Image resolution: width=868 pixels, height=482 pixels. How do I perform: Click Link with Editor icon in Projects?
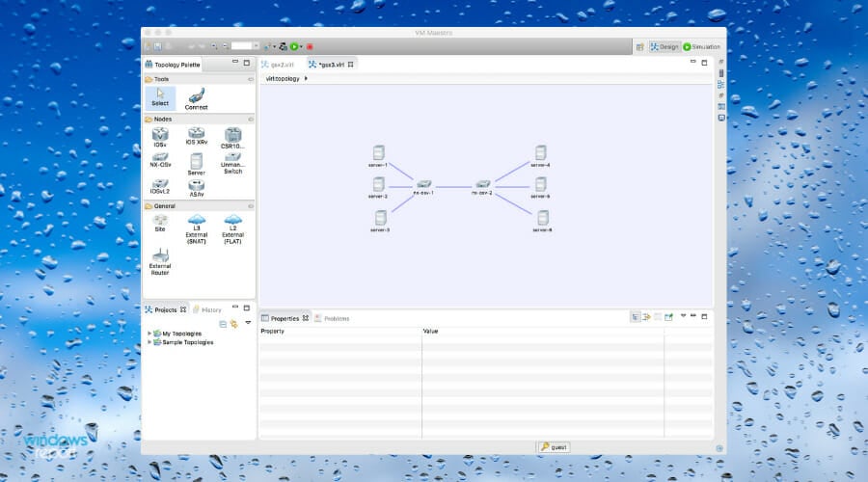(x=234, y=324)
